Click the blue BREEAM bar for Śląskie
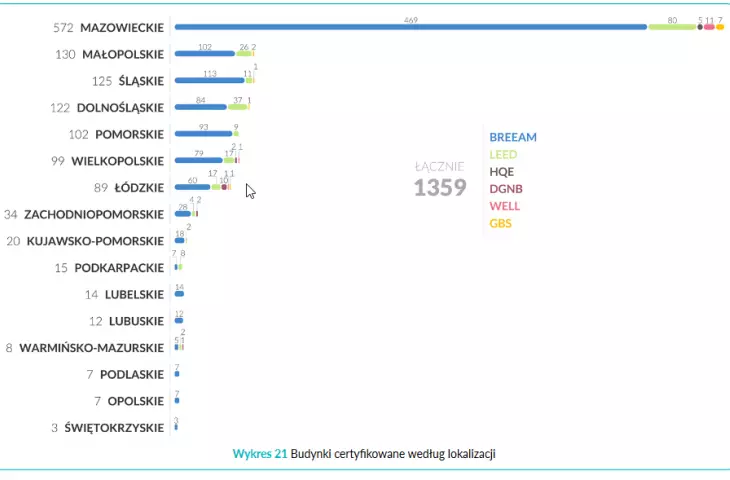This screenshot has width=730, height=480. coord(210,81)
